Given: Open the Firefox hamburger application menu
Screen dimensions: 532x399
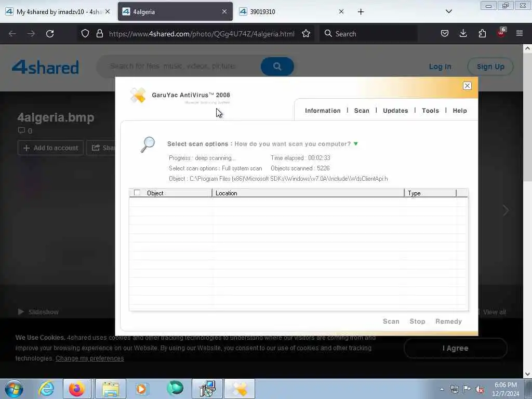Looking at the screenshot, I should click(x=520, y=34).
